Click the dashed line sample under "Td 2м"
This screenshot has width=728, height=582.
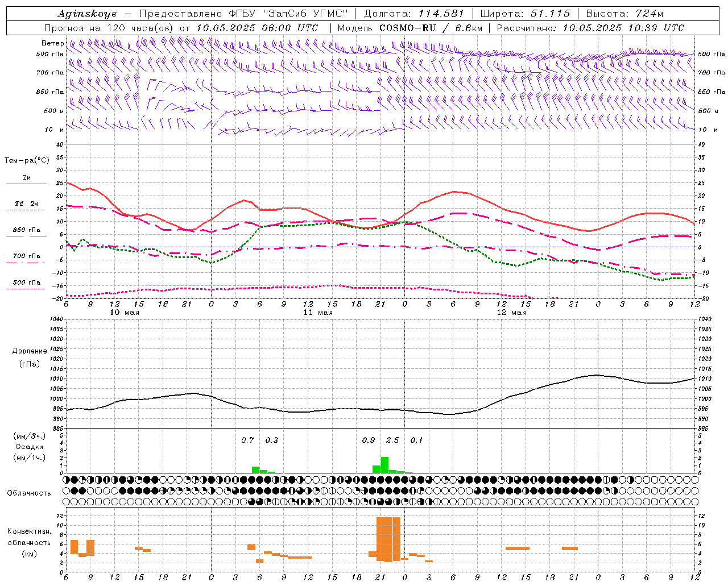26,210
